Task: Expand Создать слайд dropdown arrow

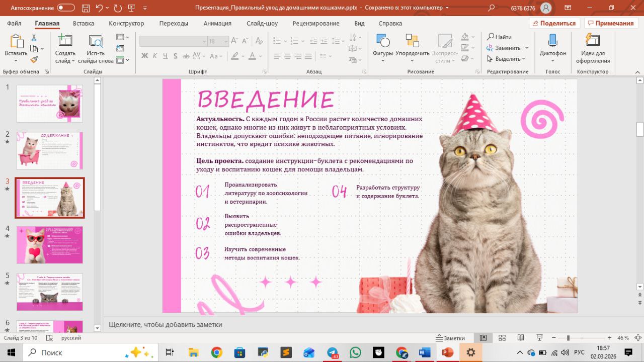Action: click(73, 61)
